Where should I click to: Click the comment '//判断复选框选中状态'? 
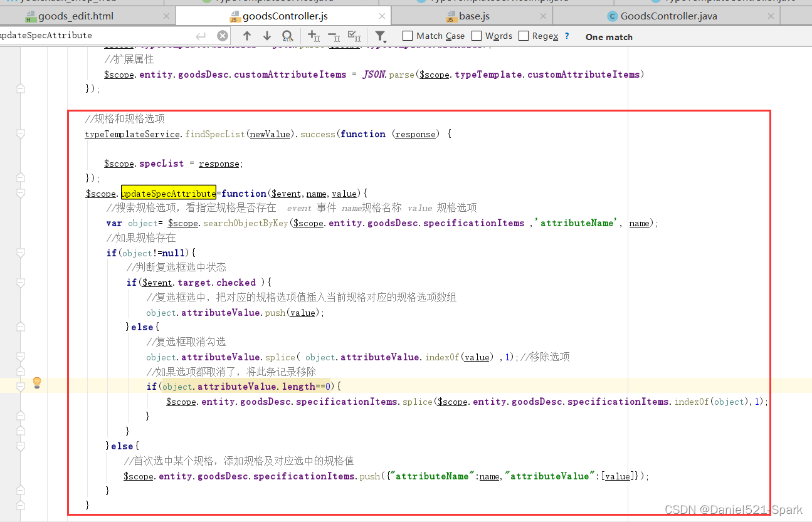coord(176,268)
